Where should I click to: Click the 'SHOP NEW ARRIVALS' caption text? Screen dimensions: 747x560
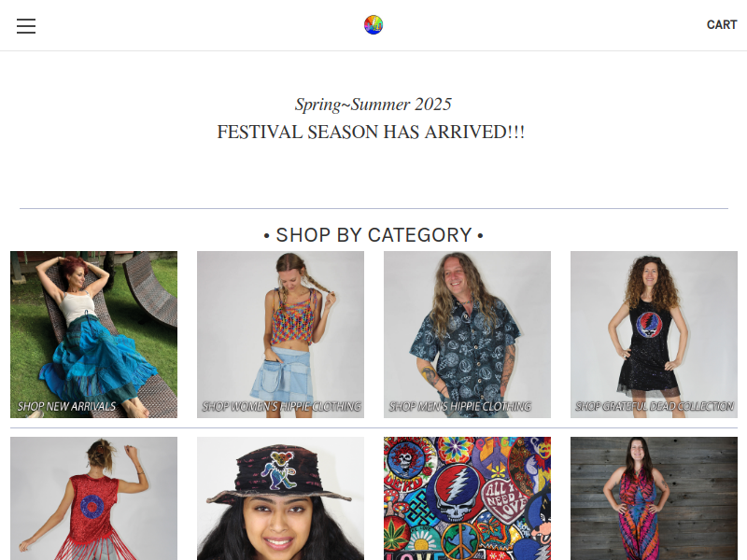(66, 406)
